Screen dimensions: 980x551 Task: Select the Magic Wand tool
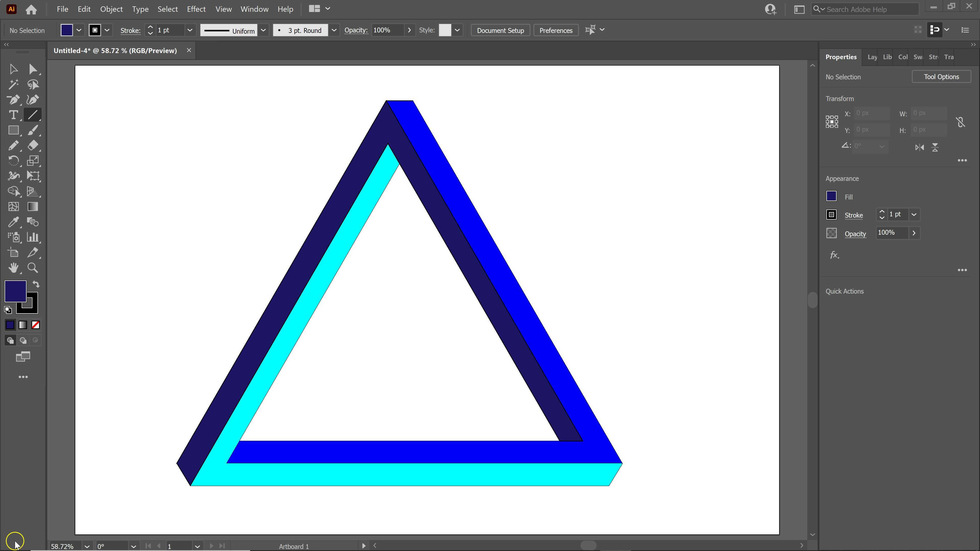pyautogui.click(x=14, y=84)
